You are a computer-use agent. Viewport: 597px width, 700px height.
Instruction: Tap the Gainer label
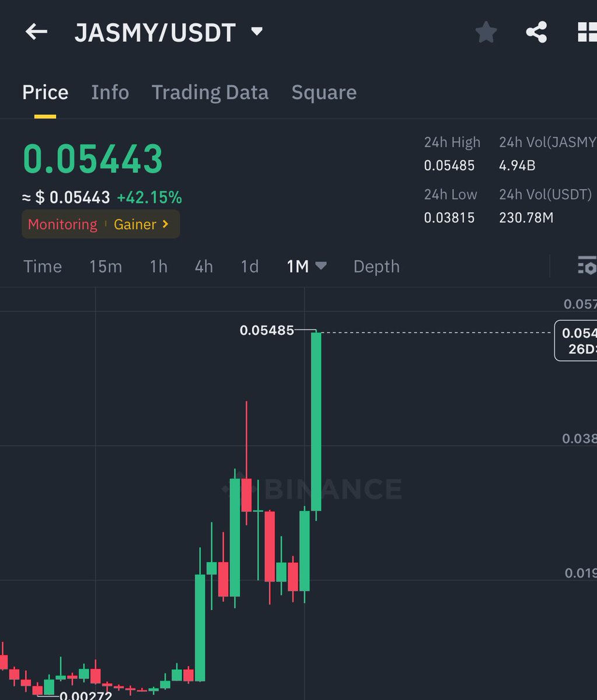tap(135, 225)
